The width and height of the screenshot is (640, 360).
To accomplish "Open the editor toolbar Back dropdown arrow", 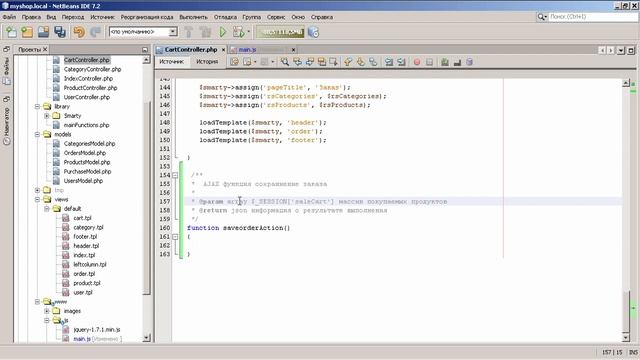I will point(255,62).
